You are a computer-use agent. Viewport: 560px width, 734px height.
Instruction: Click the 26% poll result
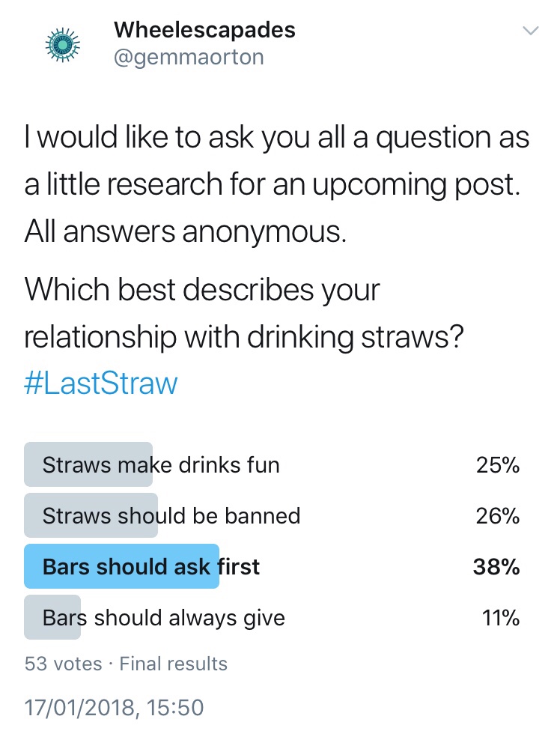point(497,516)
